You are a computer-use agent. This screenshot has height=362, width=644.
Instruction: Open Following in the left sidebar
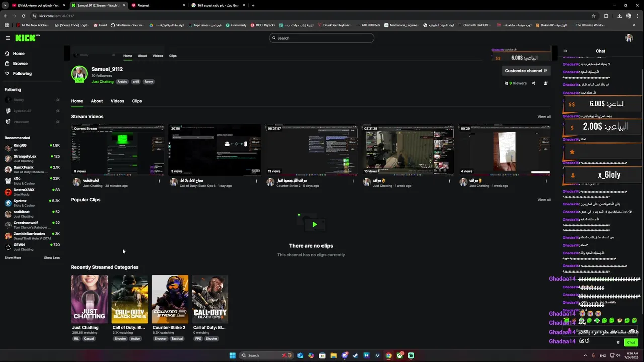pyautogui.click(x=22, y=74)
